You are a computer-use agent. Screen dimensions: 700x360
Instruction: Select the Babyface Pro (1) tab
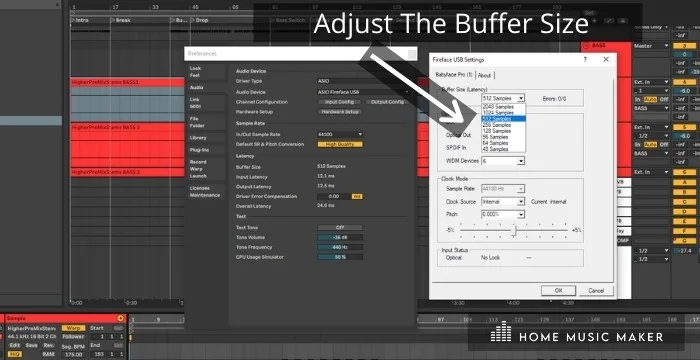tap(454, 75)
